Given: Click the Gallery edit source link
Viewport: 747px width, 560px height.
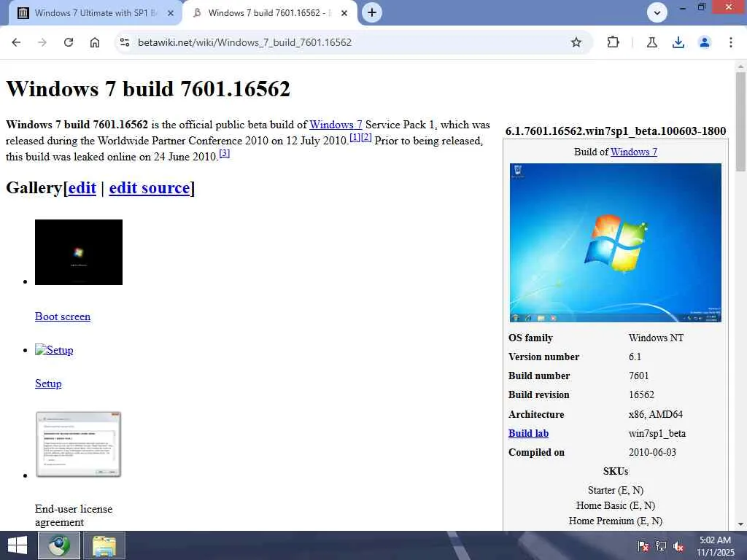Looking at the screenshot, I should [150, 188].
